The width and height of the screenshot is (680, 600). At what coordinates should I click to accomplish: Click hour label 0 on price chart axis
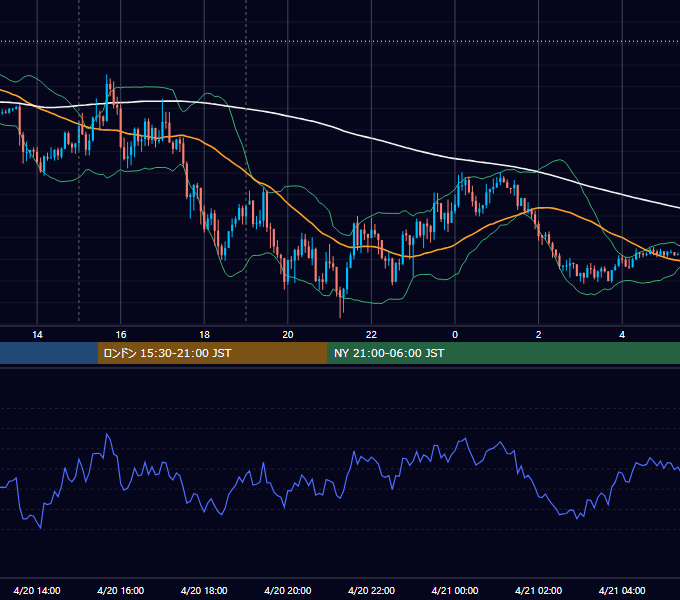tap(455, 335)
